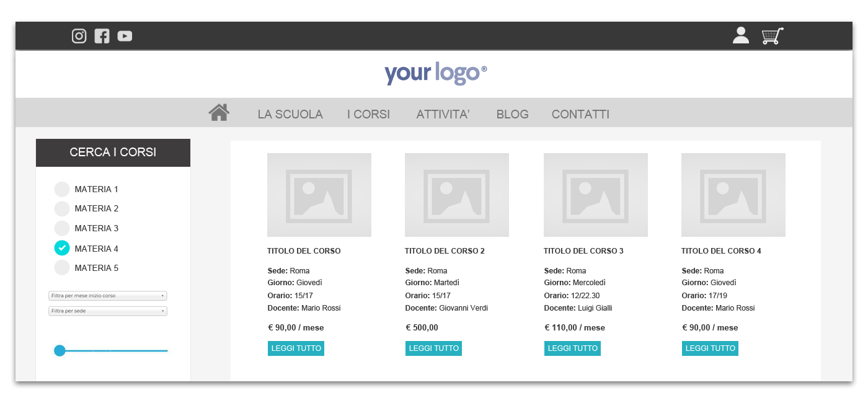Click 'Orario: 12/22.30' text

(x=572, y=296)
